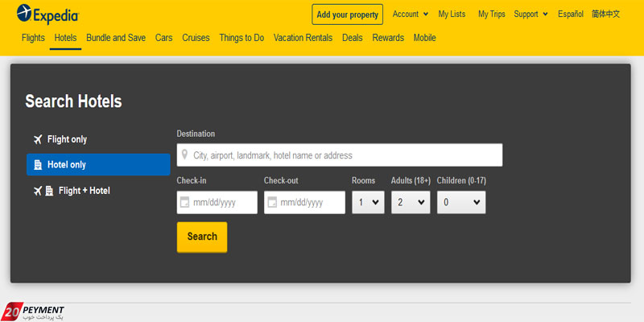The image size is (644, 322).
Task: Open the Deals tab
Action: click(353, 38)
